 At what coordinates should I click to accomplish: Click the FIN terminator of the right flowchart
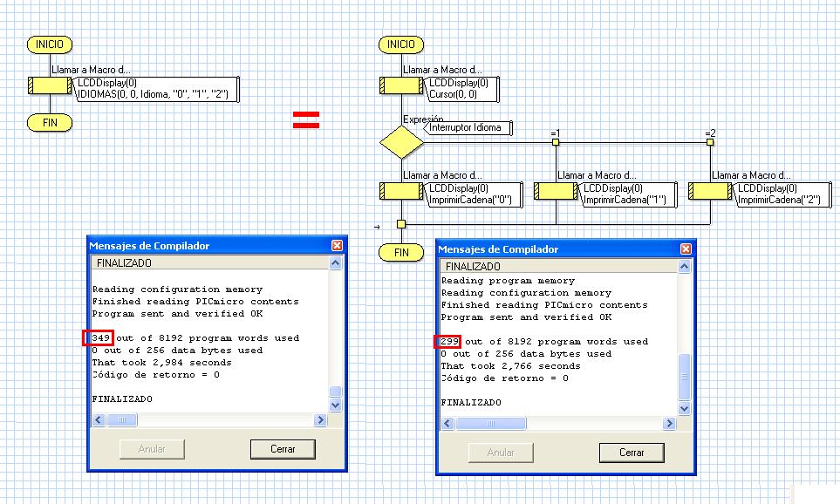click(x=400, y=252)
